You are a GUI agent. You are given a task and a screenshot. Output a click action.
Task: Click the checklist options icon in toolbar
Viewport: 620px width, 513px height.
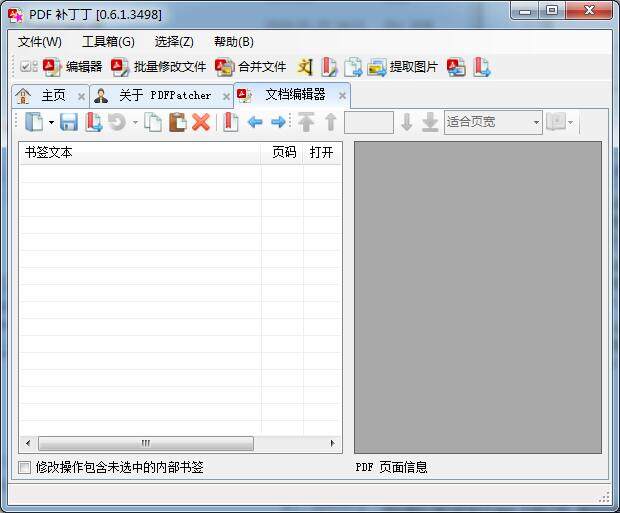point(29,66)
